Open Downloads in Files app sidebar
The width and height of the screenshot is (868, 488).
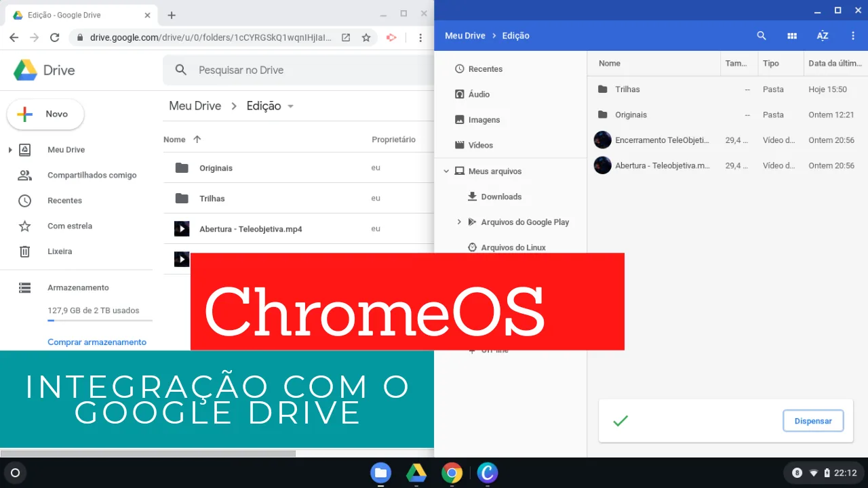click(x=501, y=197)
